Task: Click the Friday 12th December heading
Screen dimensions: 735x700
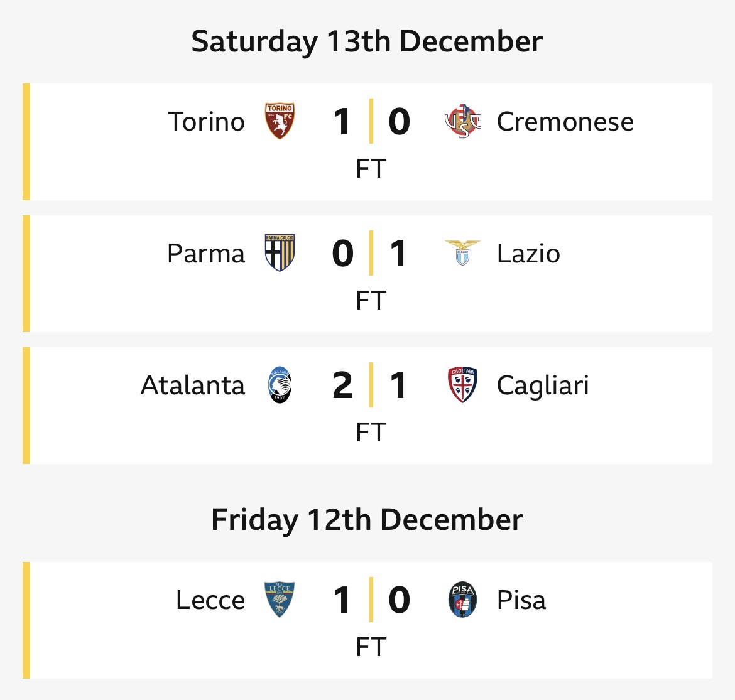Action: (x=367, y=520)
